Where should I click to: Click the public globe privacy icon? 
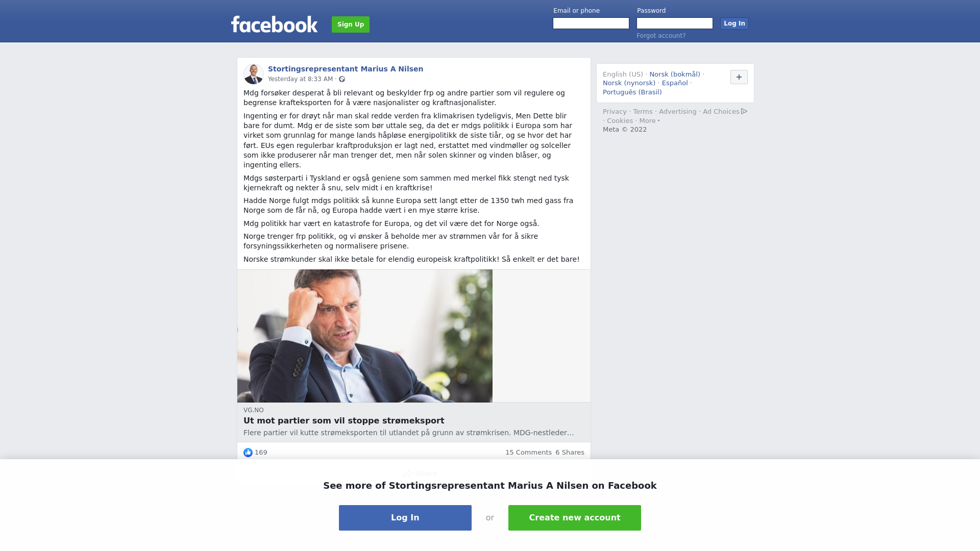342,79
